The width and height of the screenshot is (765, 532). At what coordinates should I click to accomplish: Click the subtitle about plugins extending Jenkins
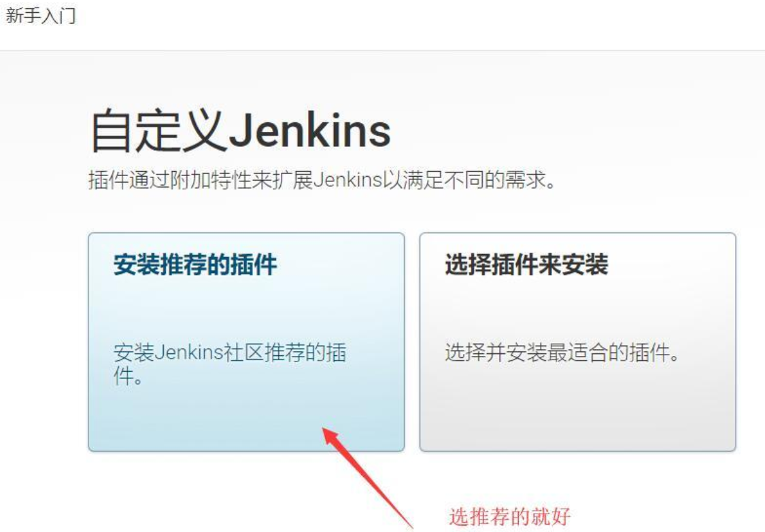(x=322, y=180)
